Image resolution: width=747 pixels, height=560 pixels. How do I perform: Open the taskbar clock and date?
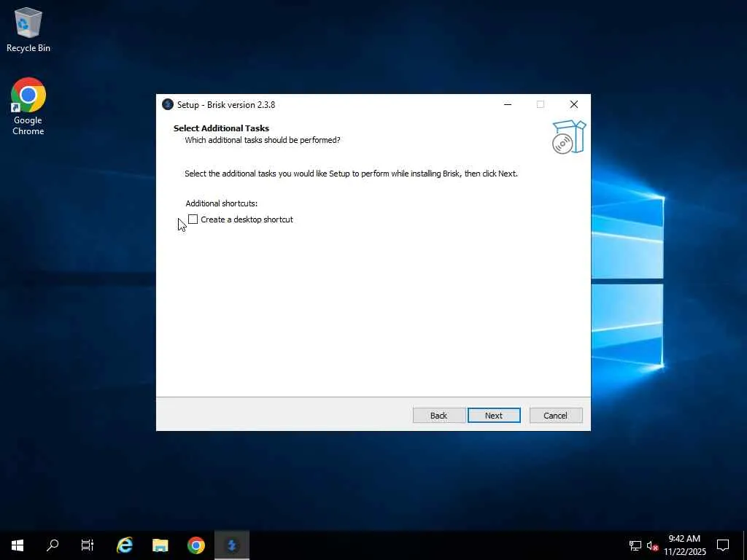tap(684, 545)
